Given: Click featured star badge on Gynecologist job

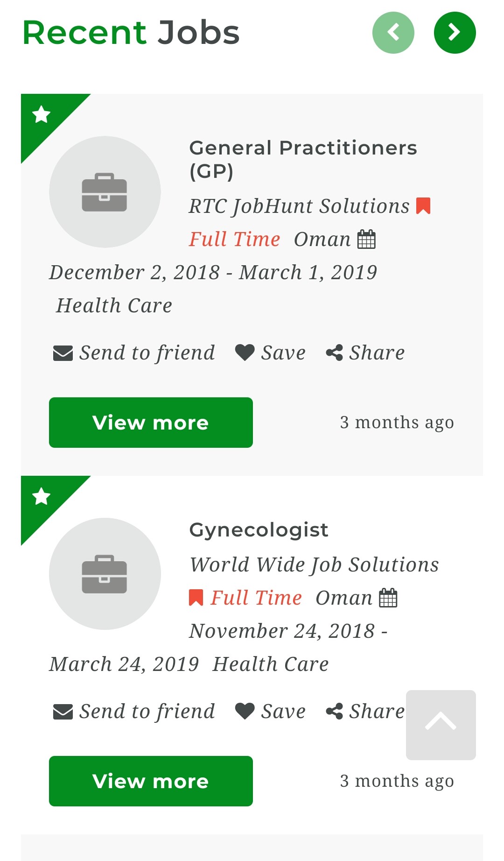Looking at the screenshot, I should click(x=42, y=496).
